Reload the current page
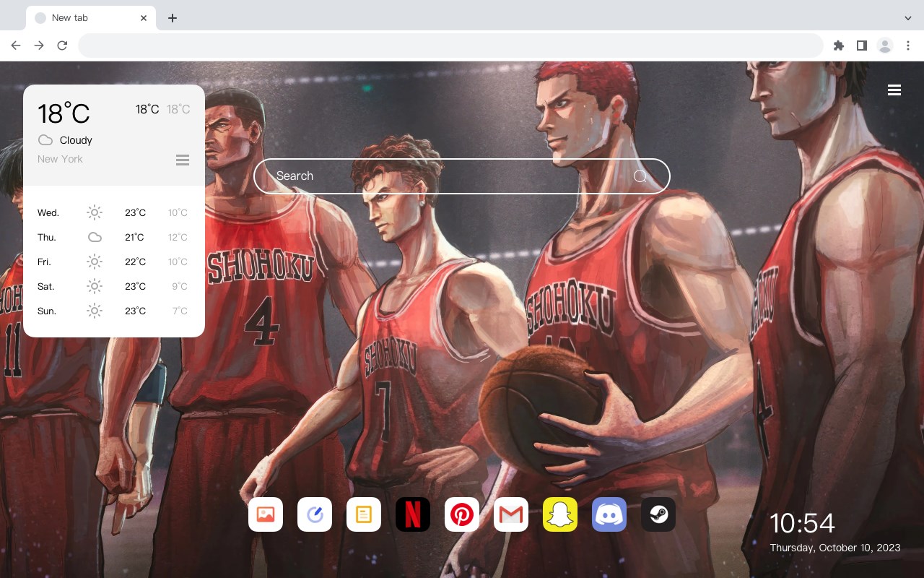Screen dimensions: 924x578 (x=62, y=46)
